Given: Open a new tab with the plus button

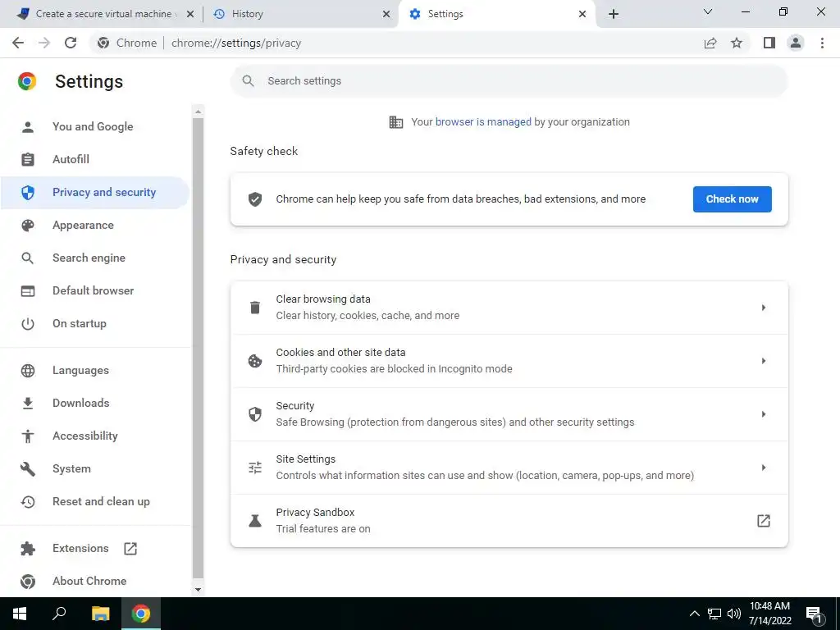Looking at the screenshot, I should tap(614, 14).
